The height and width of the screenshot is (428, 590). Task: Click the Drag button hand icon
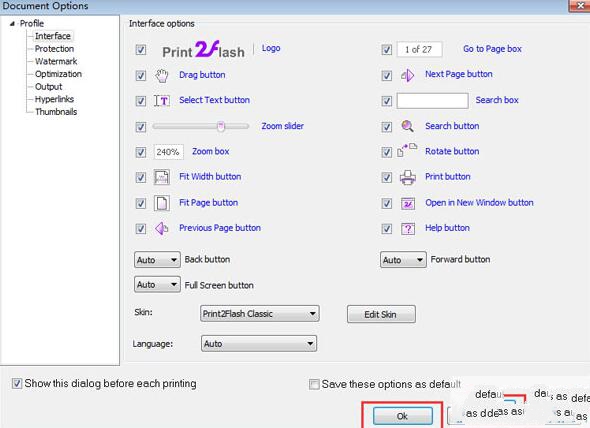tap(162, 76)
